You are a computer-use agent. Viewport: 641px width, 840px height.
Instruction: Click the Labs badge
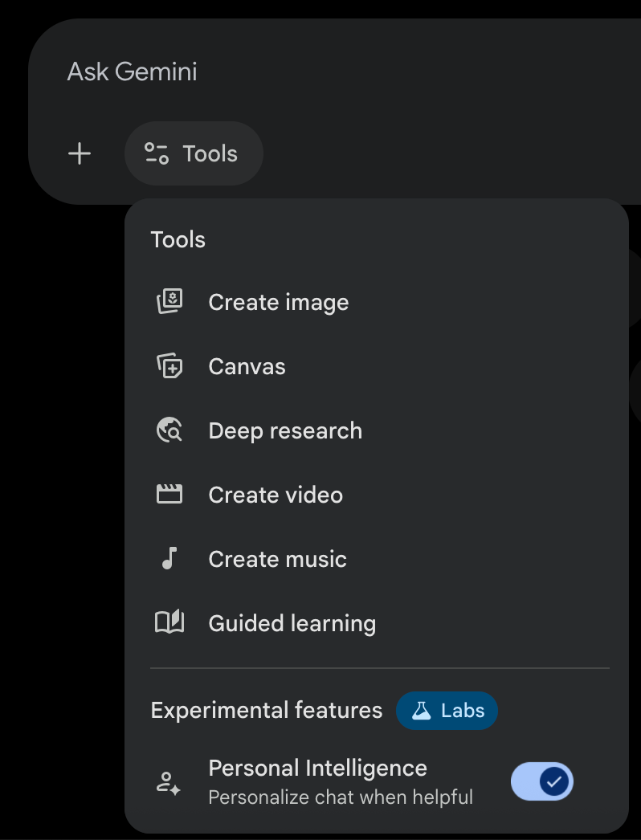point(447,711)
